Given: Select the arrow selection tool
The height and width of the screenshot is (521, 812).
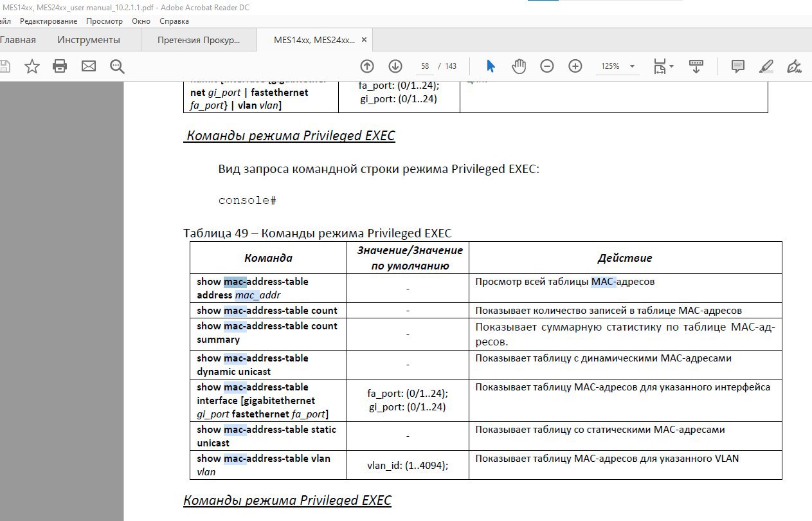Looking at the screenshot, I should (491, 66).
